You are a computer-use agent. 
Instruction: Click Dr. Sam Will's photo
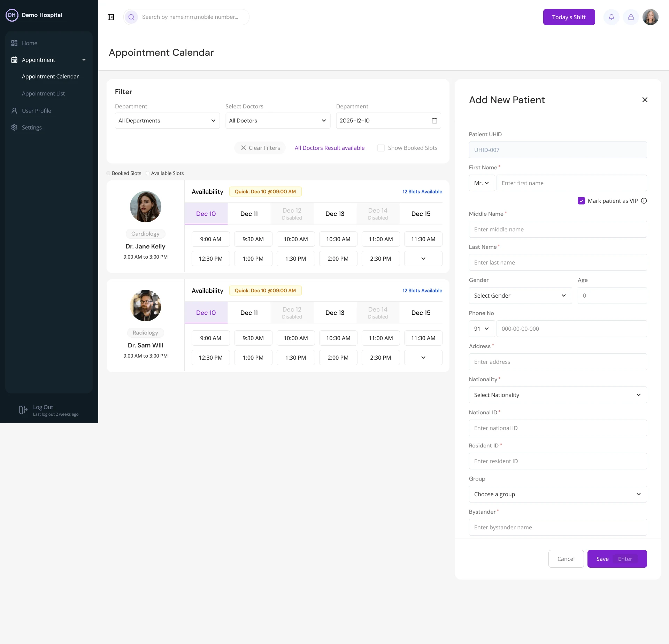coord(146,306)
